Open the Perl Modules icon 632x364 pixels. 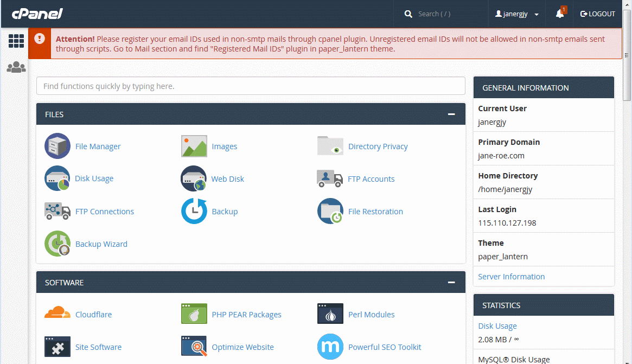(x=330, y=314)
